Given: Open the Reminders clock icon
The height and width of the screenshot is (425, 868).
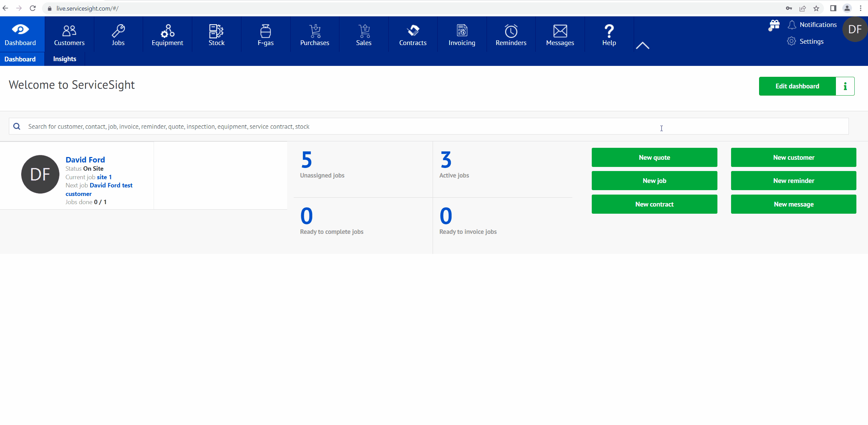Looking at the screenshot, I should 511,31.
